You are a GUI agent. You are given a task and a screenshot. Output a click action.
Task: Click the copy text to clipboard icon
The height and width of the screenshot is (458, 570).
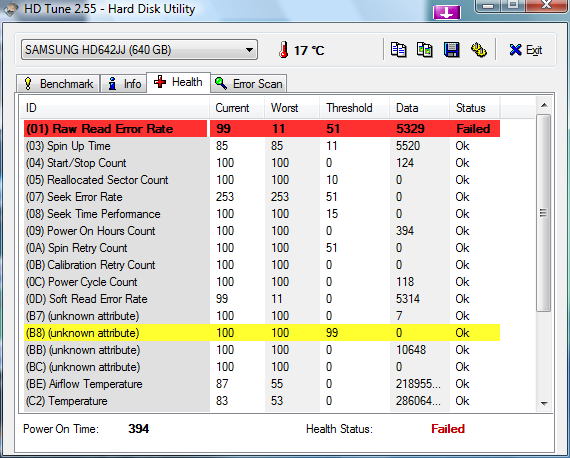[x=398, y=50]
